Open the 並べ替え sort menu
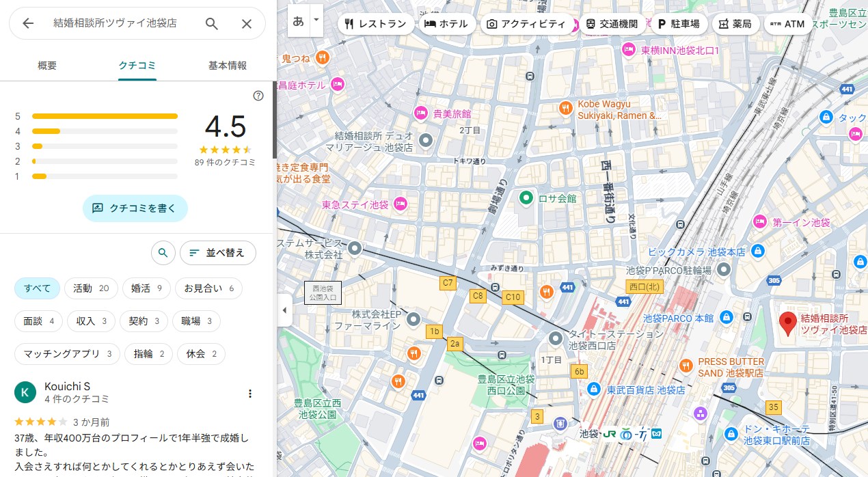The width and height of the screenshot is (868, 477). [x=217, y=253]
